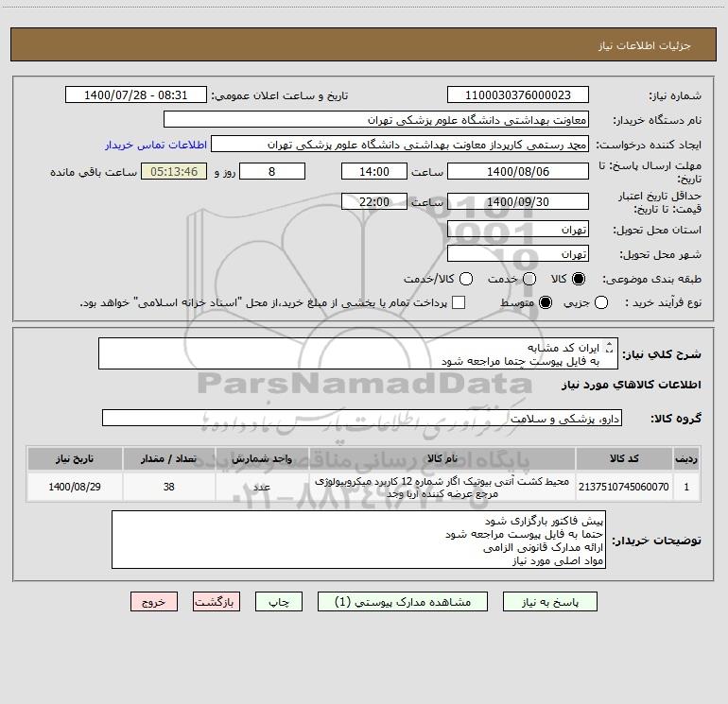Choose the متوسط purchase process option

546,302
